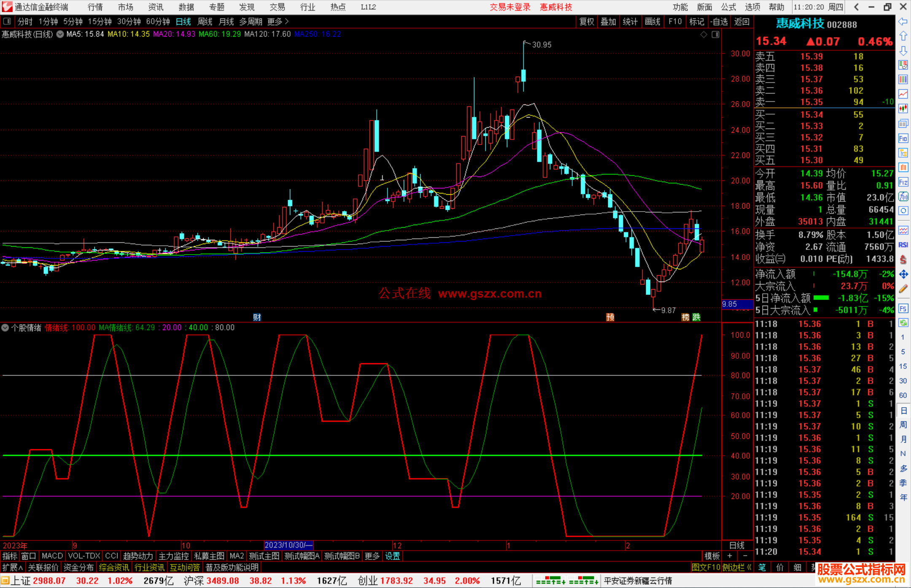Click the 2023/10/30 date marker on timeline

pyautogui.click(x=288, y=545)
